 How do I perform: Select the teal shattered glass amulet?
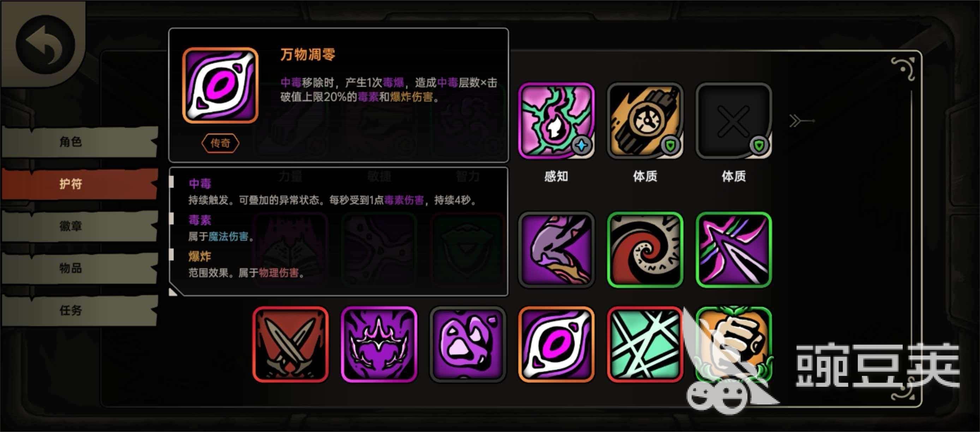(645, 344)
